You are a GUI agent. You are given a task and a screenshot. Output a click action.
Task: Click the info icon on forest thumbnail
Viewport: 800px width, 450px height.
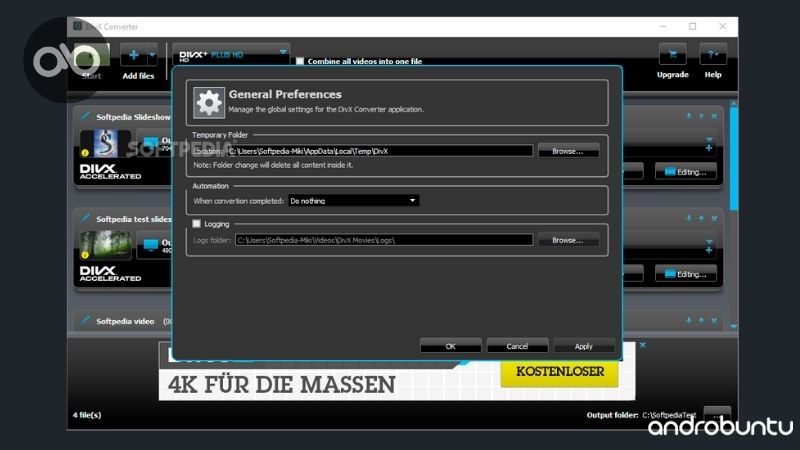(x=85, y=255)
